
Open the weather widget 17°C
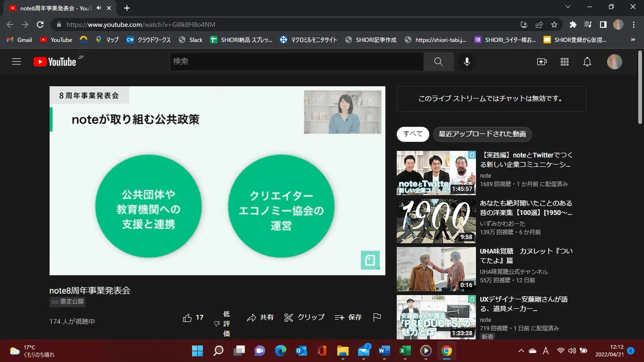point(32,351)
